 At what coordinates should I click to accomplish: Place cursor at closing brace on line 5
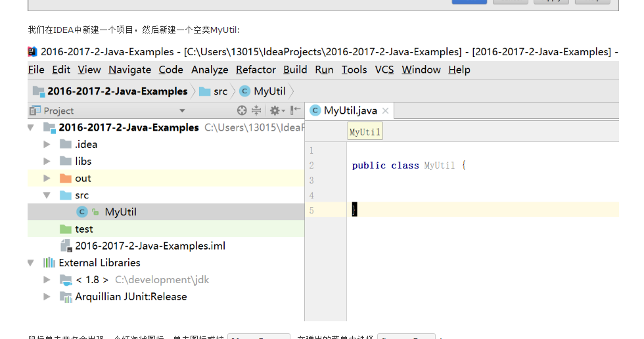[354, 210]
